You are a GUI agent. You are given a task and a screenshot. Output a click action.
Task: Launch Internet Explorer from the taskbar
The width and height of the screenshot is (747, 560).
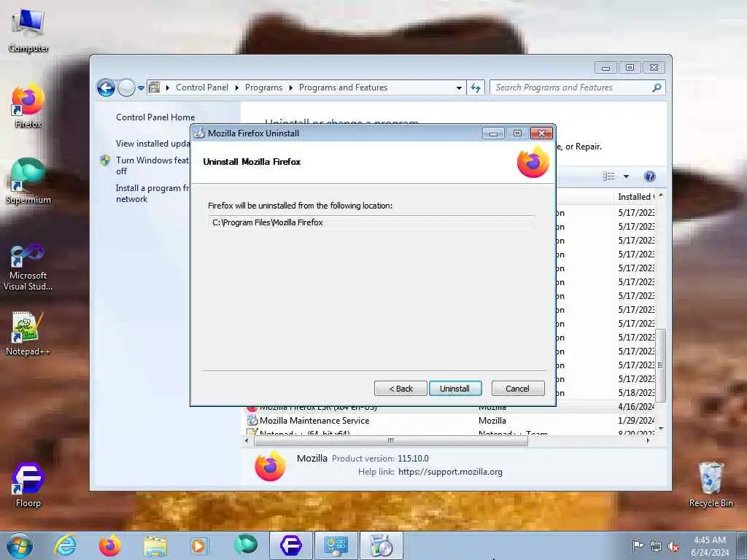click(65, 545)
